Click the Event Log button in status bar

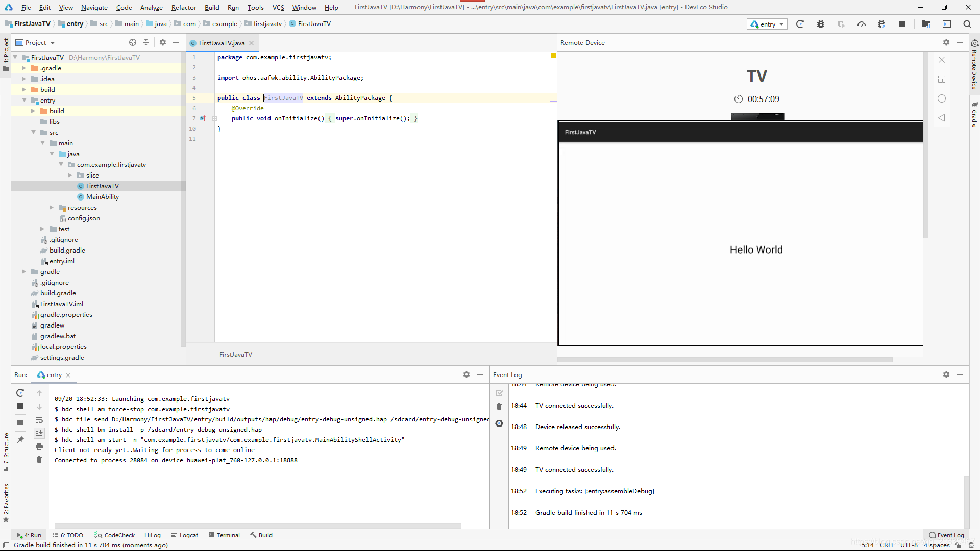click(946, 535)
